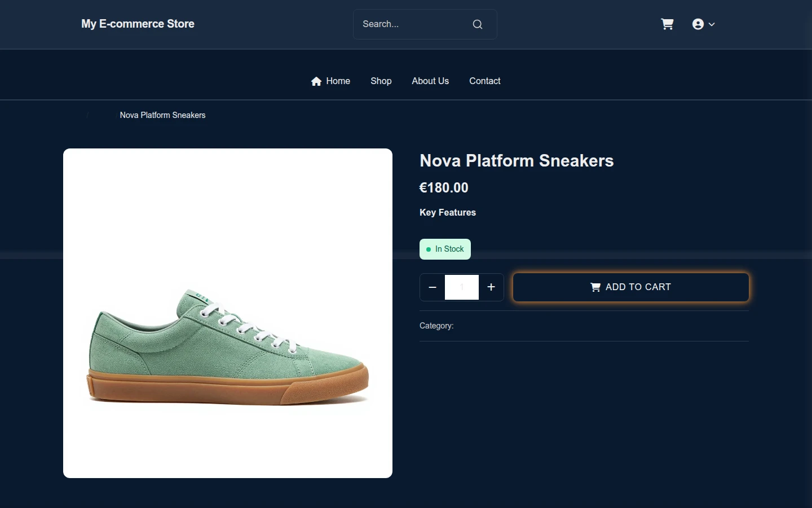Image resolution: width=812 pixels, height=508 pixels.
Task: Open the About Us page
Action: coord(430,81)
